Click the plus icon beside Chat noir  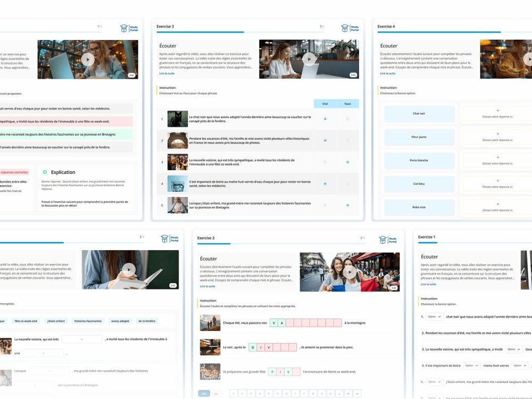pos(498,111)
